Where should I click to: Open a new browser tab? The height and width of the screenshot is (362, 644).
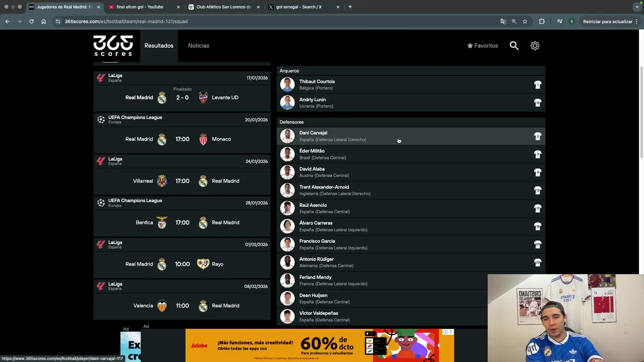click(350, 7)
